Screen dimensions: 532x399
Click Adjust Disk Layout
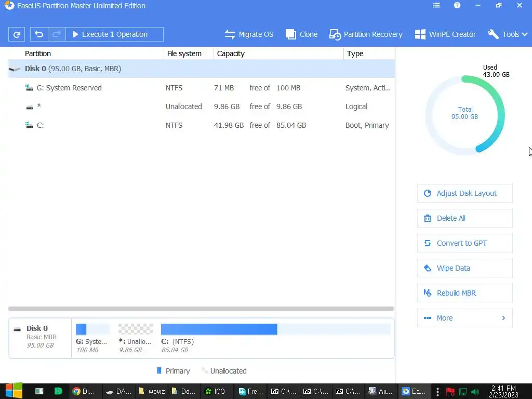click(464, 193)
